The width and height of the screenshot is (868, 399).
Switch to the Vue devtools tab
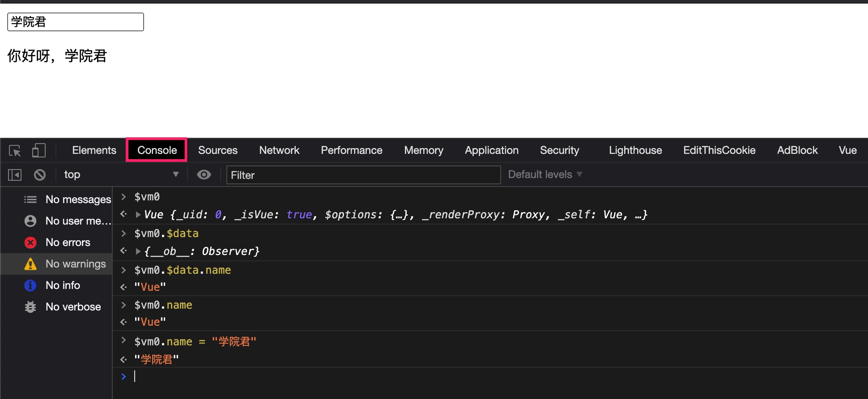click(848, 150)
